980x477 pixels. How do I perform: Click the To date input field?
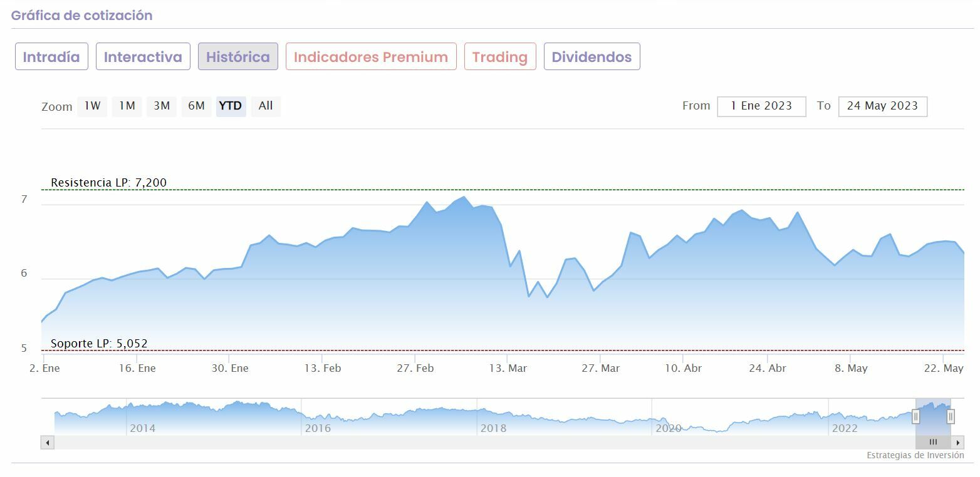click(x=882, y=106)
